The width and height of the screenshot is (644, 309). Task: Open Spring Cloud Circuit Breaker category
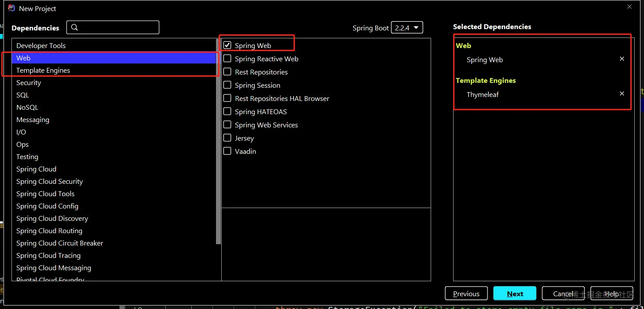pos(114,243)
